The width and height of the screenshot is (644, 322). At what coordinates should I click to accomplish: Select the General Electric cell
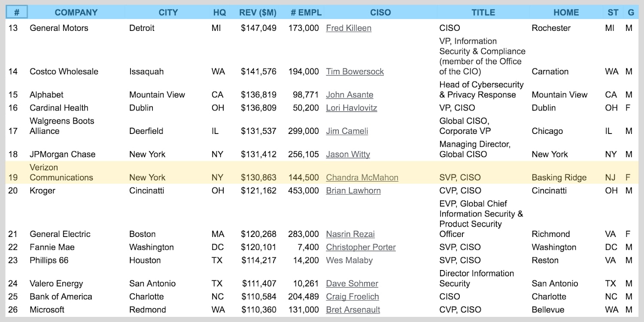click(60, 234)
